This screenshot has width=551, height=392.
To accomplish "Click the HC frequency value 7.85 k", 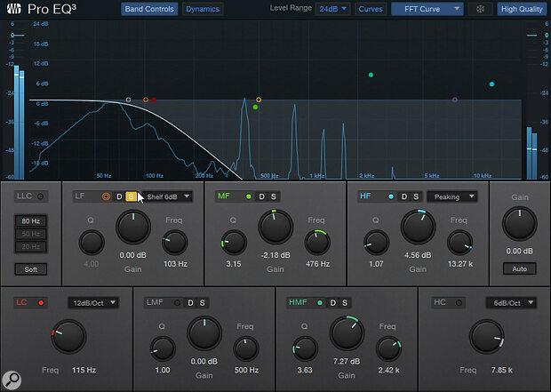I will (501, 370).
